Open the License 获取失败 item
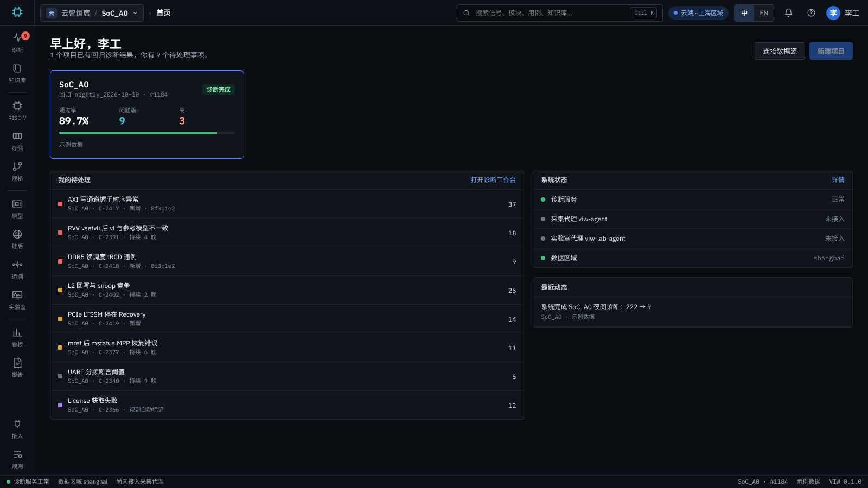Screen dimensions: 868x488 287,405
